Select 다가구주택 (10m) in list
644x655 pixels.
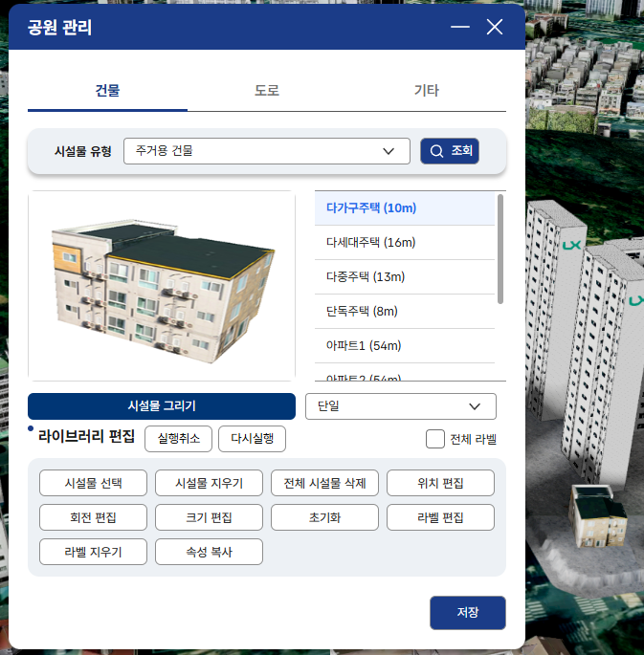click(x=405, y=208)
